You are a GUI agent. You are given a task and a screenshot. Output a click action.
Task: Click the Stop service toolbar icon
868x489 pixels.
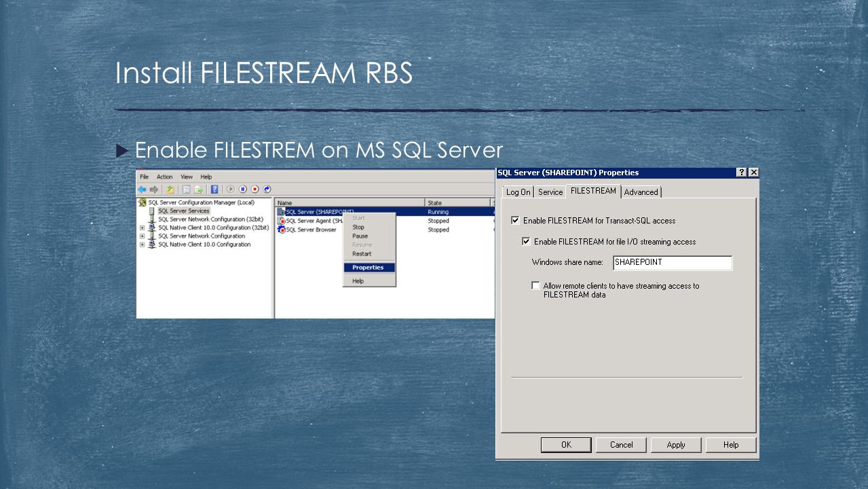pyautogui.click(x=255, y=189)
